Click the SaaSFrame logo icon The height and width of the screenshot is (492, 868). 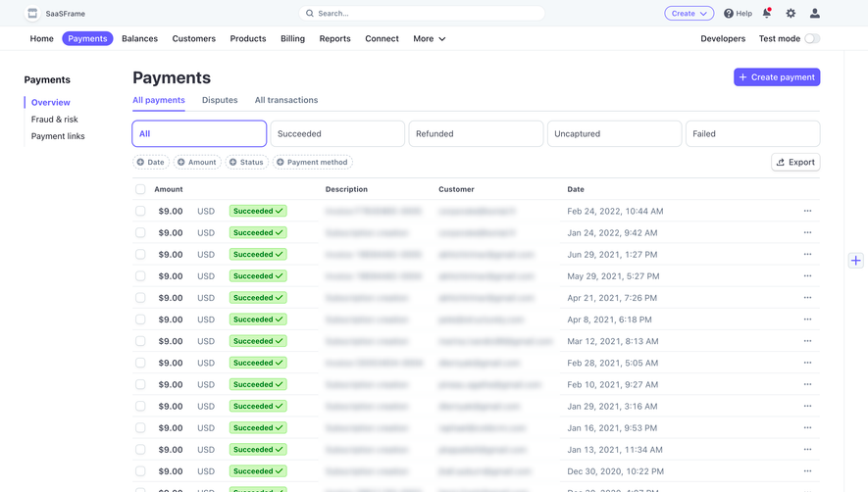tap(32, 14)
